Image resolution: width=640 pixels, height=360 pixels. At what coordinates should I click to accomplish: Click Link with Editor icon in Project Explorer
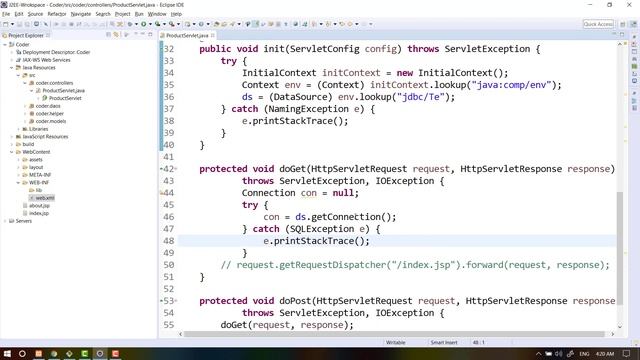coord(116,35)
